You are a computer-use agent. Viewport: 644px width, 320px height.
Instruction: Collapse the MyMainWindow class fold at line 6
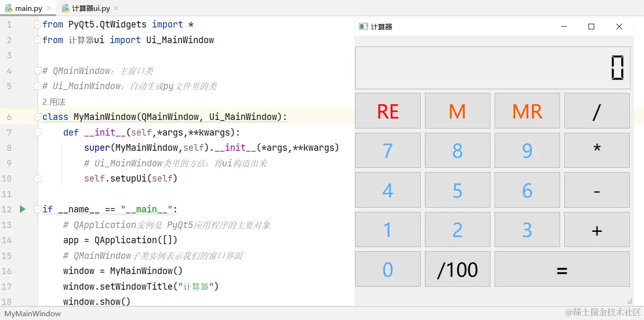[x=38, y=117]
